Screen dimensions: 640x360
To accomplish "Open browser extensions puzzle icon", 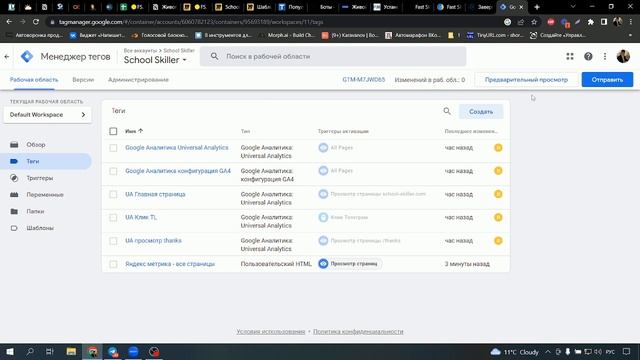I will tap(591, 22).
